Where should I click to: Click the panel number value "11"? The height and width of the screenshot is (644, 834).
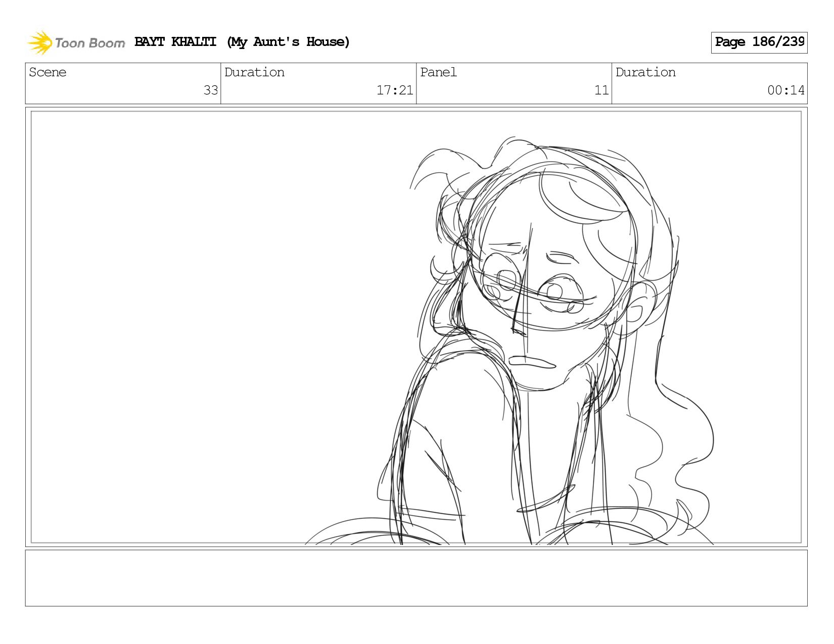(x=601, y=90)
